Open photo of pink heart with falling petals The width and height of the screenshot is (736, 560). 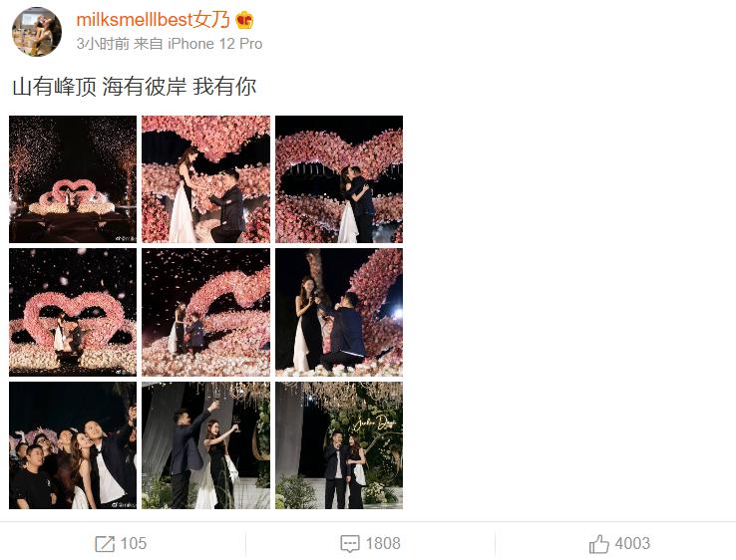point(73,312)
